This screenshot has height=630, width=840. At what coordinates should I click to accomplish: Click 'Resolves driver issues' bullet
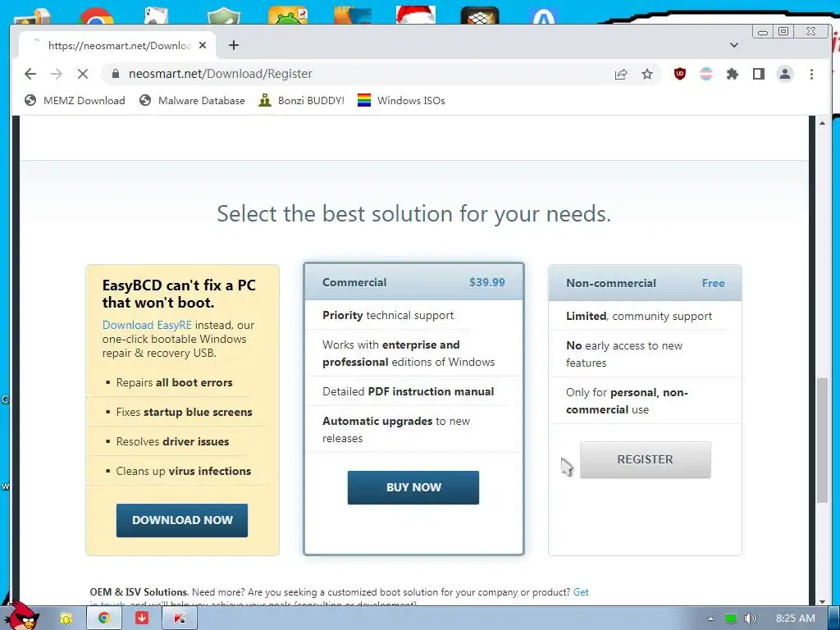(172, 441)
